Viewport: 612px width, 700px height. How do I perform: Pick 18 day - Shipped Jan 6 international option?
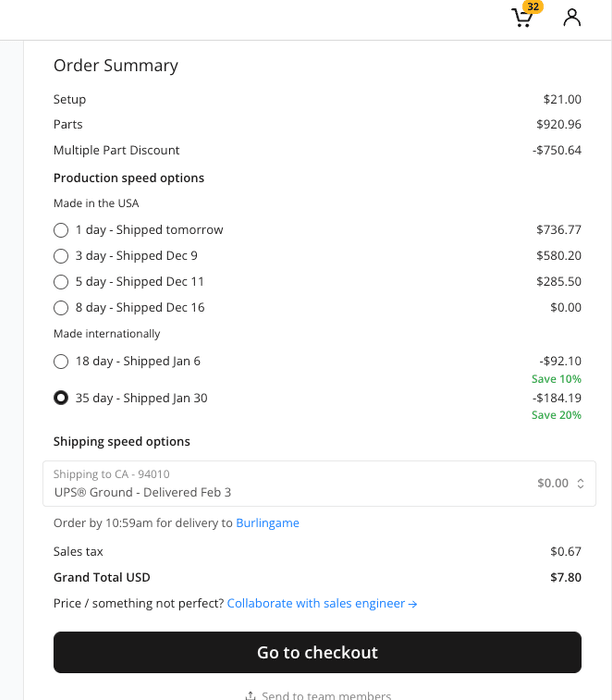61,361
